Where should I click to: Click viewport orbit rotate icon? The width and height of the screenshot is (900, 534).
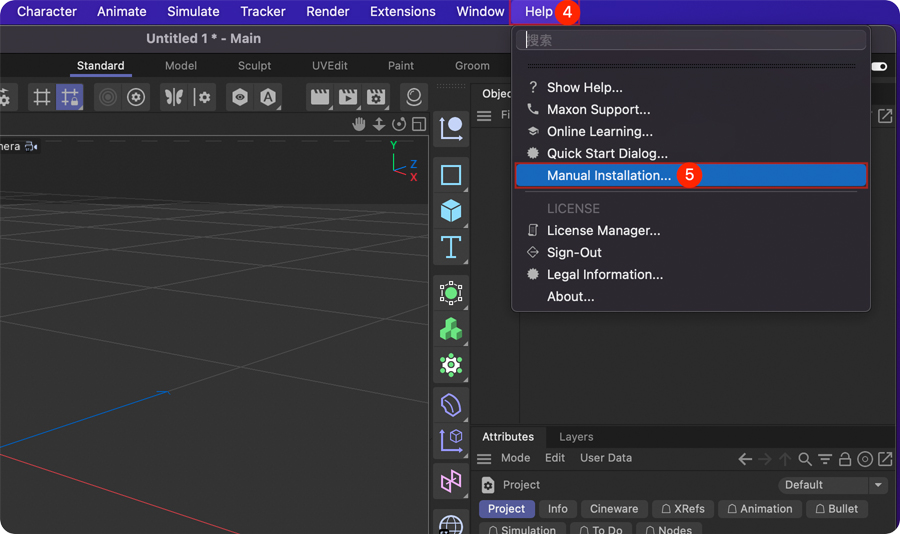399,124
